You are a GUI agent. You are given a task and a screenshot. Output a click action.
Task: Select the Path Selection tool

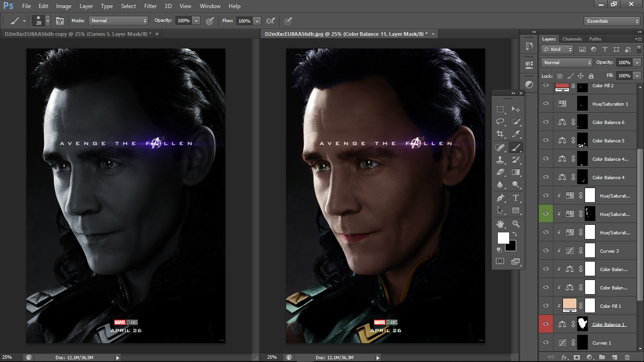point(500,211)
